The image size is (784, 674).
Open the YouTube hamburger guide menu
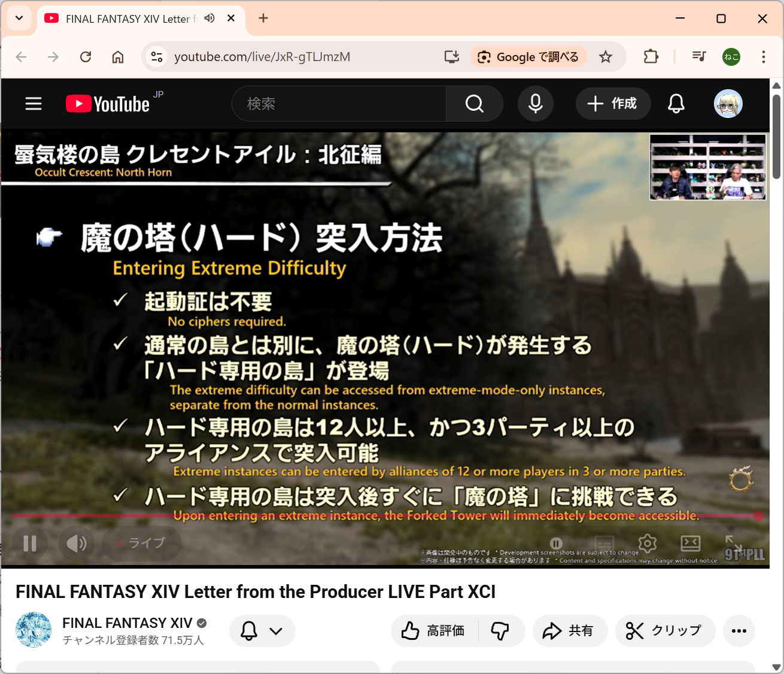point(34,104)
